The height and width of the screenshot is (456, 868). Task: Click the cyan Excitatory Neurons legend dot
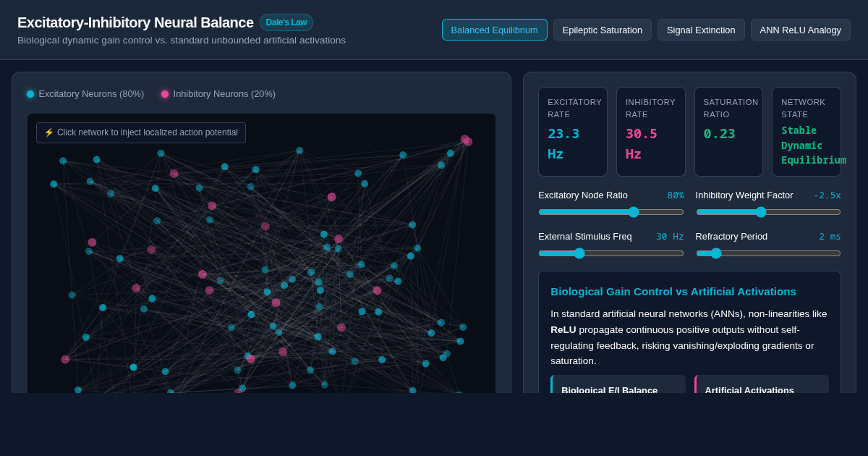click(30, 94)
